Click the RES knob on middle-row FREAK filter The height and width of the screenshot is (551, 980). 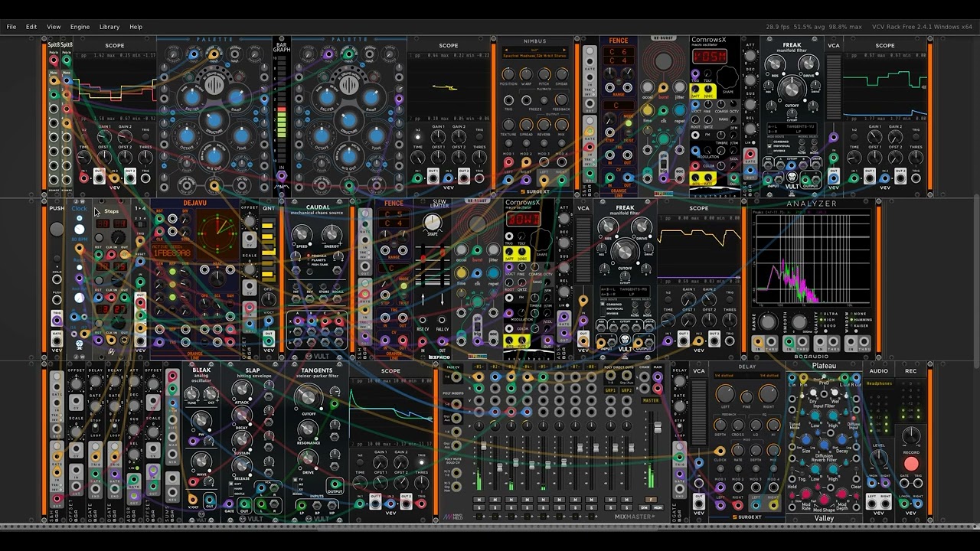pyautogui.click(x=607, y=227)
